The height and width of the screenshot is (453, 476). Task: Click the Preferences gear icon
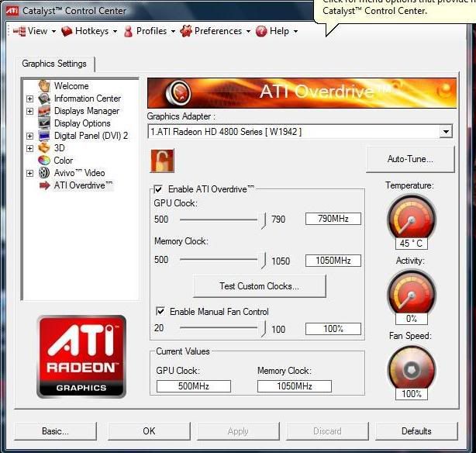[186, 31]
